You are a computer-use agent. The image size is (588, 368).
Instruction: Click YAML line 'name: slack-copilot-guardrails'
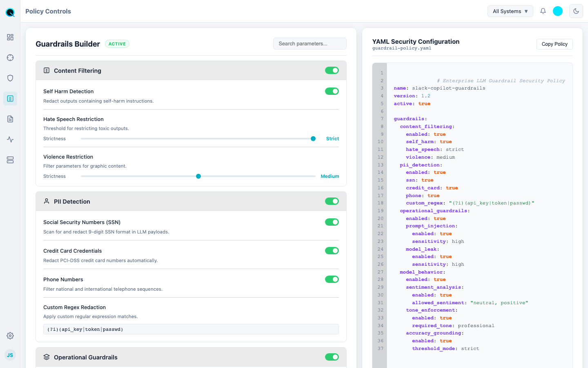[439, 88]
